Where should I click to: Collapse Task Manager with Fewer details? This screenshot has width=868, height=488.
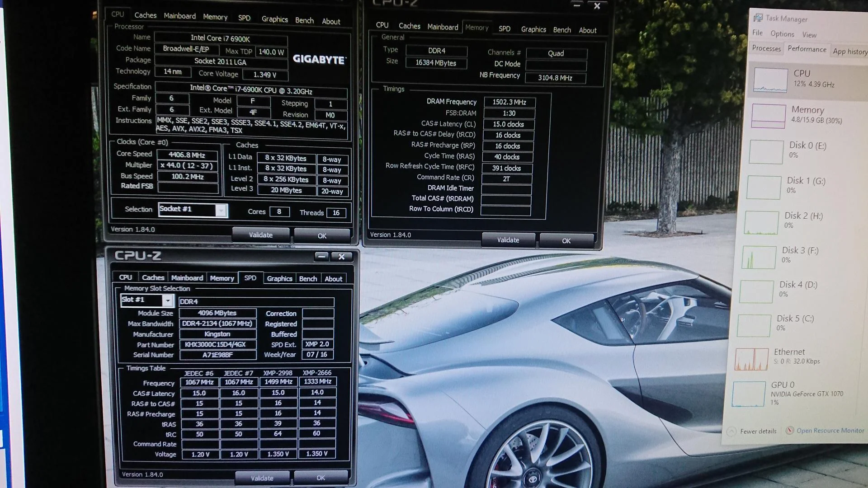click(x=752, y=432)
